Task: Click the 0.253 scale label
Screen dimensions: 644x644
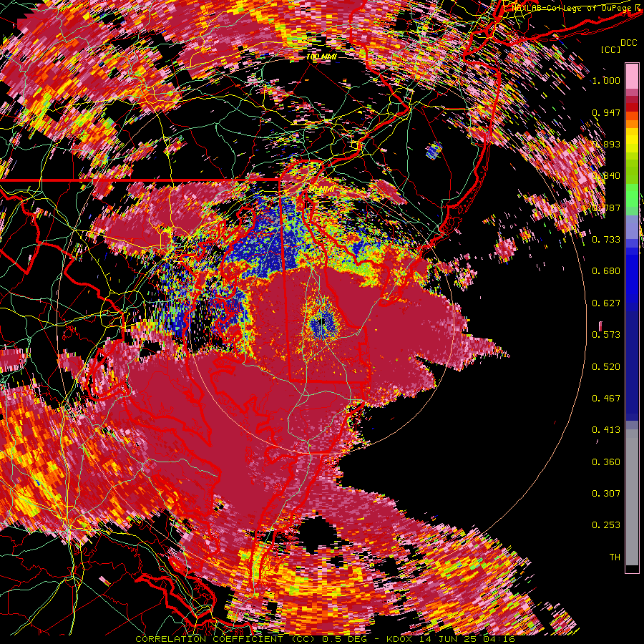Action: pyautogui.click(x=606, y=525)
